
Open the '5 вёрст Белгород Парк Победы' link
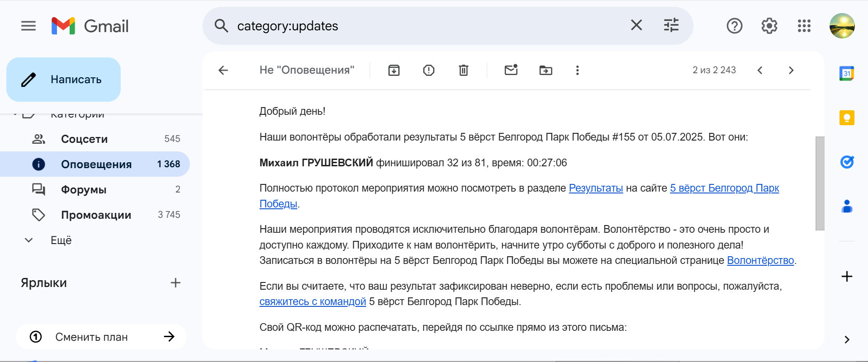(x=724, y=188)
